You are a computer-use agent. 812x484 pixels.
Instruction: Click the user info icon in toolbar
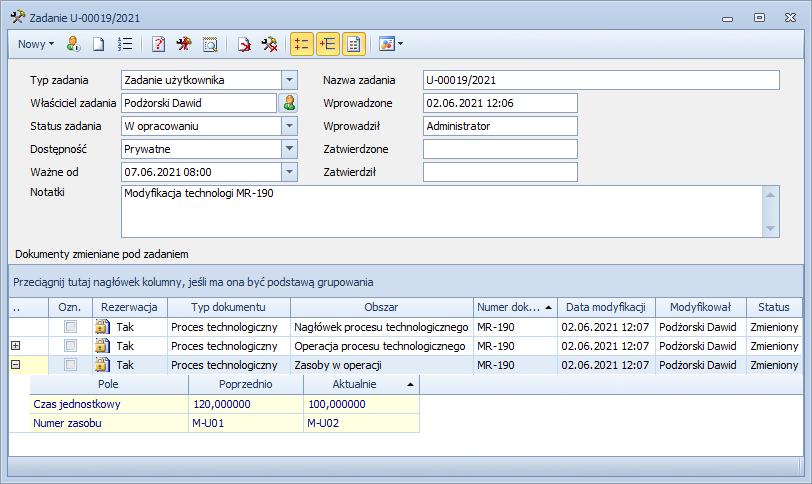coord(74,44)
